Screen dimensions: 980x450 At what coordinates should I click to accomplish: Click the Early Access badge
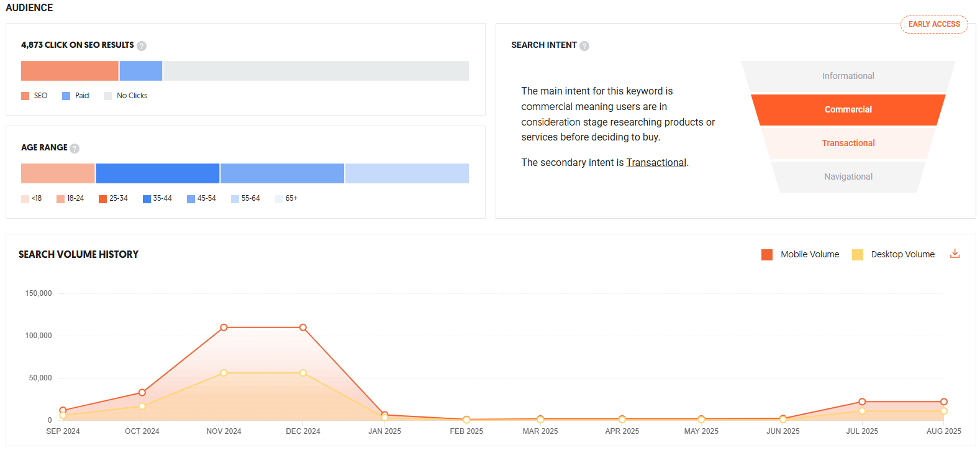pos(934,24)
